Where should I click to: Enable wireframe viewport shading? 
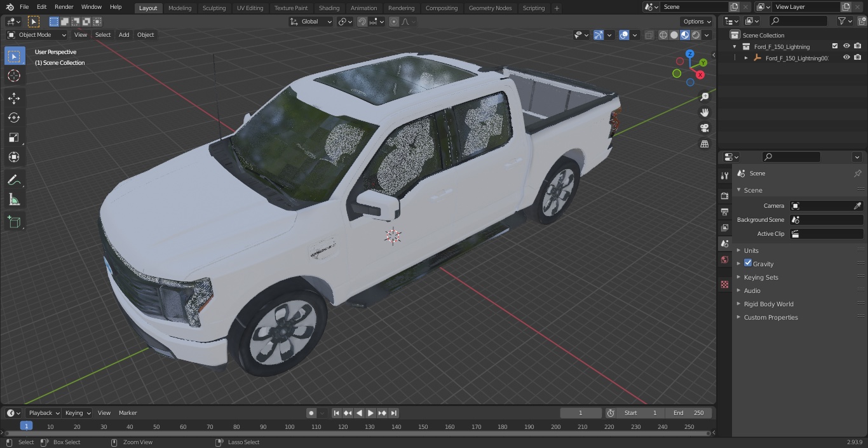click(x=663, y=35)
